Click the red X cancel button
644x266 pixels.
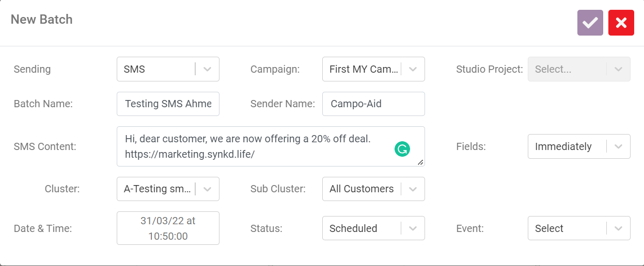click(621, 23)
